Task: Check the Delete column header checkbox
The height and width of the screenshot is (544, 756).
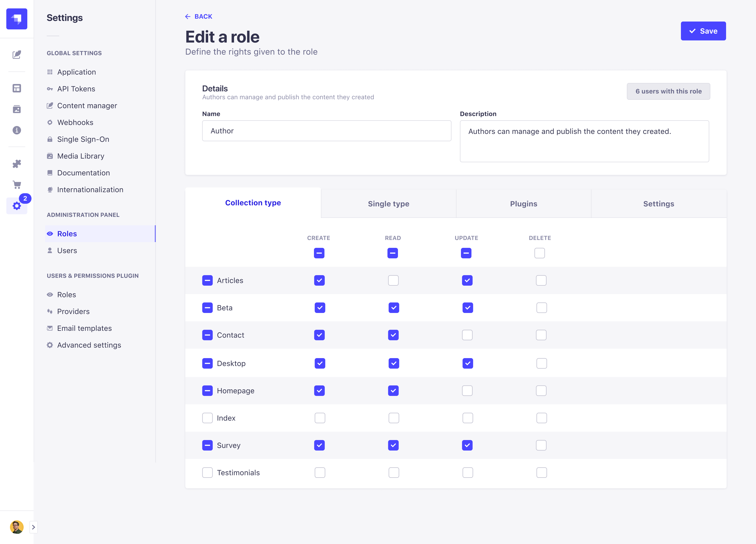Action: [539, 253]
